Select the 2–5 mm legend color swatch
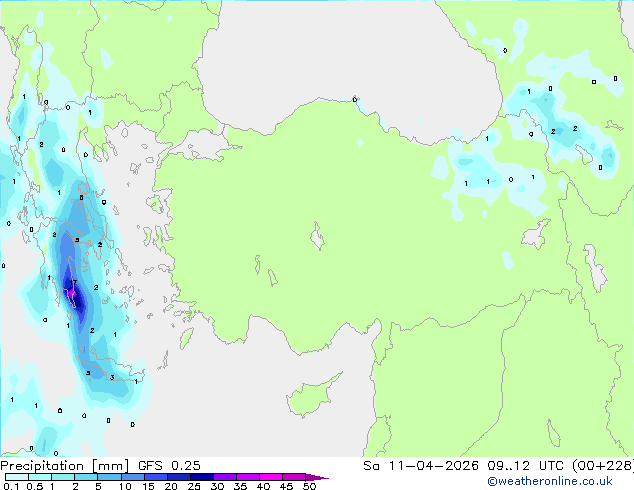Image resolution: width=634 pixels, height=490 pixels. tap(86, 477)
